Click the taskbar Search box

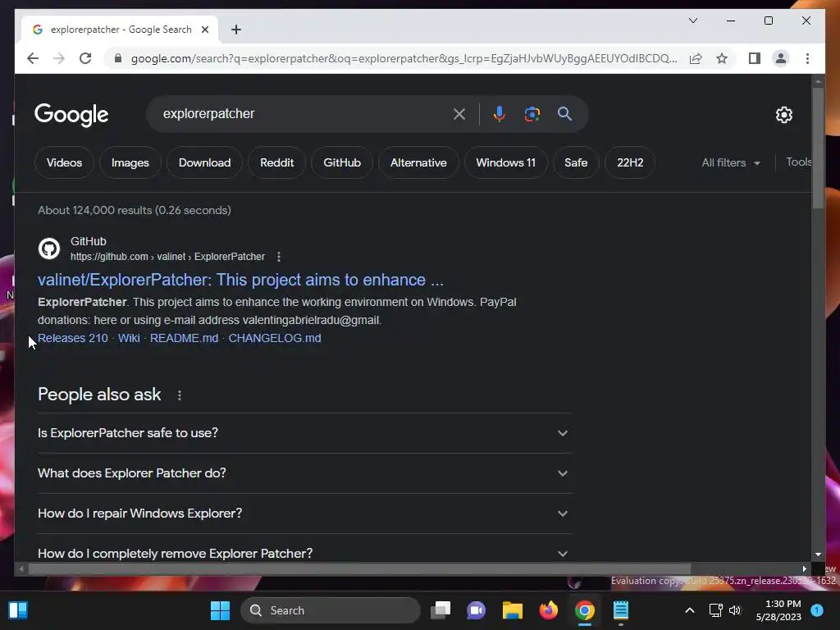click(x=331, y=610)
